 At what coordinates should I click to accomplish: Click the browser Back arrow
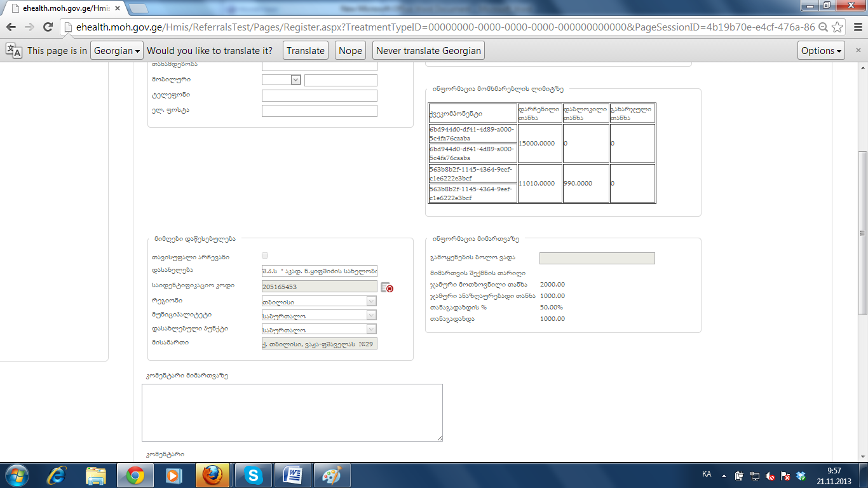[x=11, y=27]
